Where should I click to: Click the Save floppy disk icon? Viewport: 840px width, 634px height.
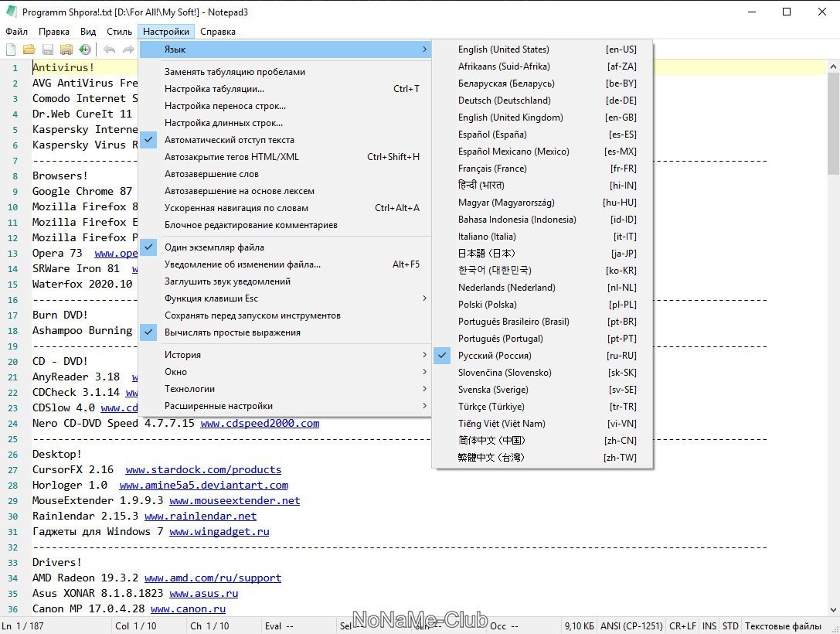click(48, 49)
